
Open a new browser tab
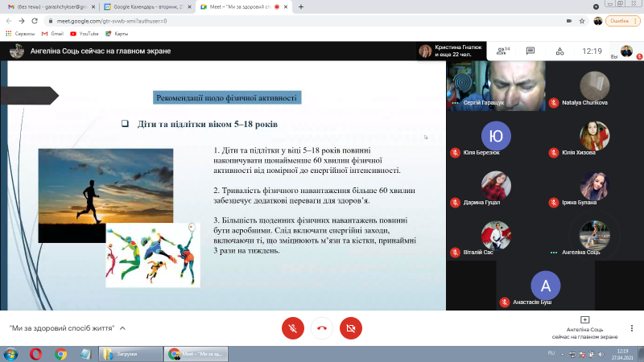[x=300, y=7]
